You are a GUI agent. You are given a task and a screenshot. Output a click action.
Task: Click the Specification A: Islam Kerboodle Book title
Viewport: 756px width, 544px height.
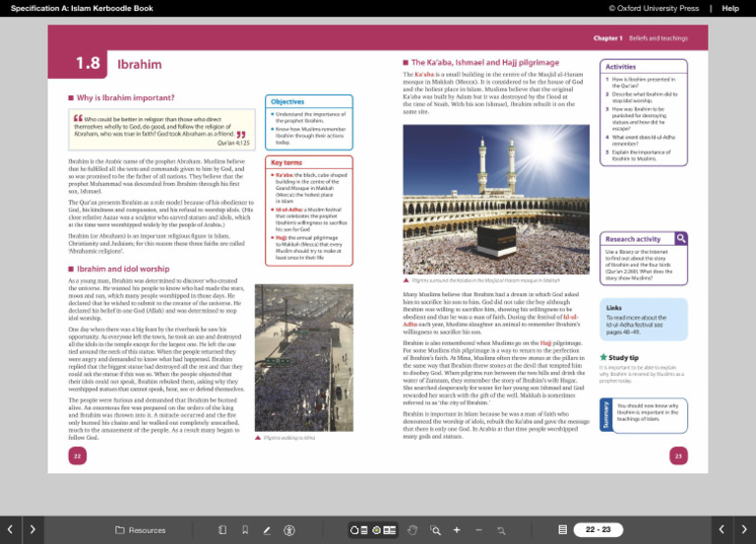82,8
